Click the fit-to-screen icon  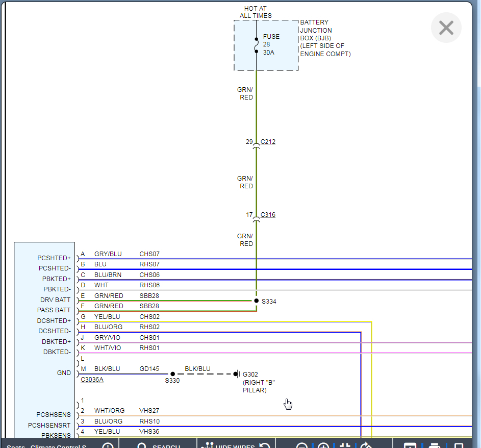345,446
